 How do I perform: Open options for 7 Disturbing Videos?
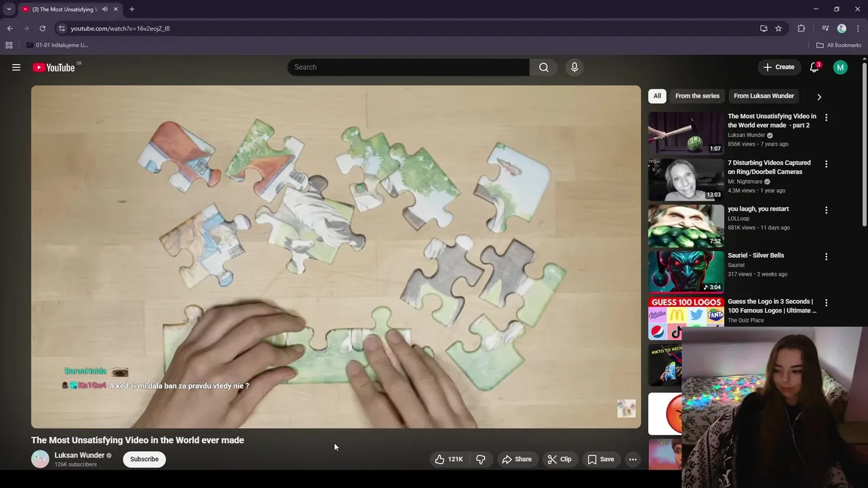(x=826, y=164)
